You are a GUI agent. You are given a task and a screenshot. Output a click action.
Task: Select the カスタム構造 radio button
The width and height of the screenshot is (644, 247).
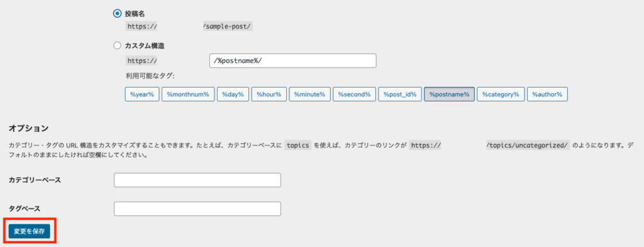click(x=117, y=46)
